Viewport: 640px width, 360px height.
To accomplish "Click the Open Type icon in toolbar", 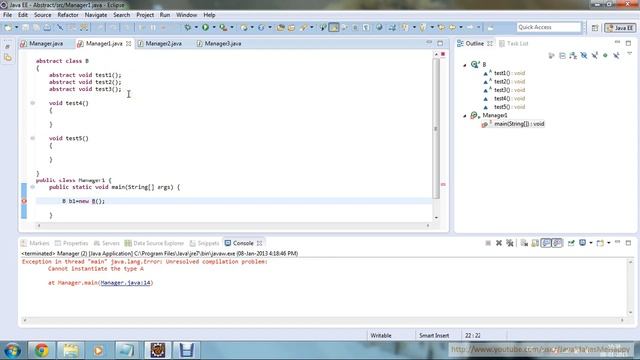I will click(x=280, y=27).
